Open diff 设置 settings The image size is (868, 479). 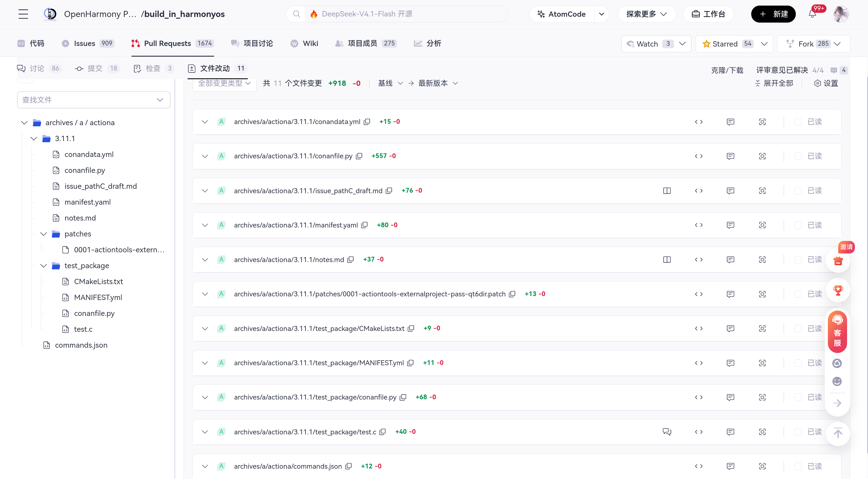(826, 83)
